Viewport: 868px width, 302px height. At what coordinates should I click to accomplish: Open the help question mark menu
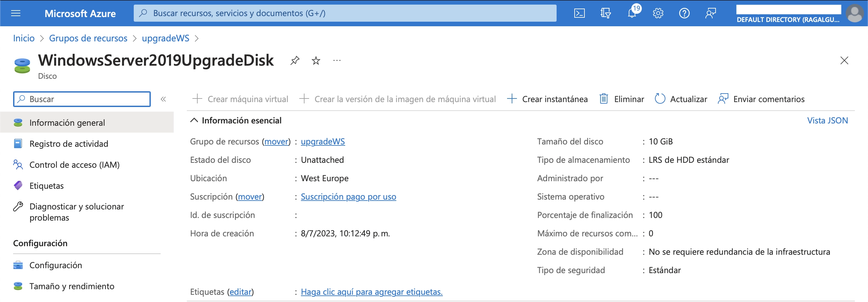pos(684,13)
